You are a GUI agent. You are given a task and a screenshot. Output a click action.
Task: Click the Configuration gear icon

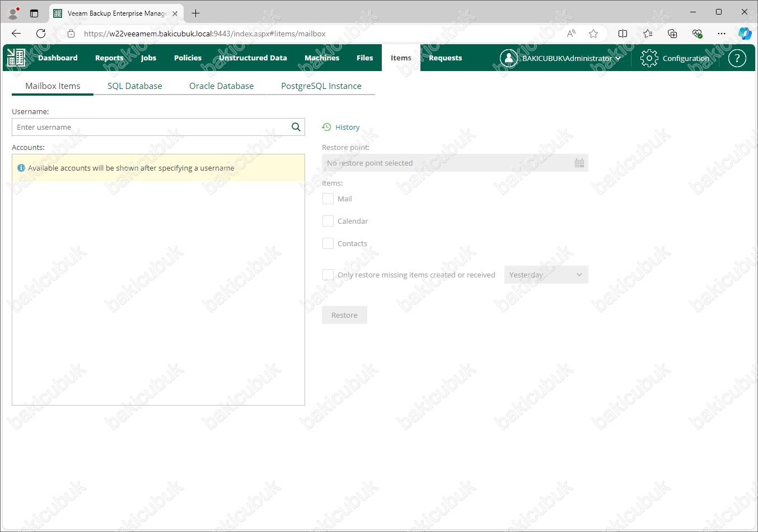pos(649,58)
